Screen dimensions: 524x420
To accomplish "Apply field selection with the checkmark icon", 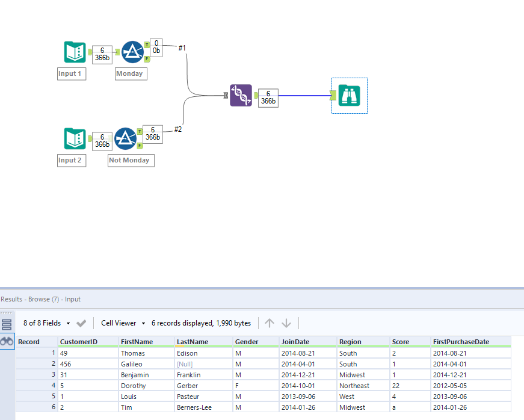I will coord(81,323).
